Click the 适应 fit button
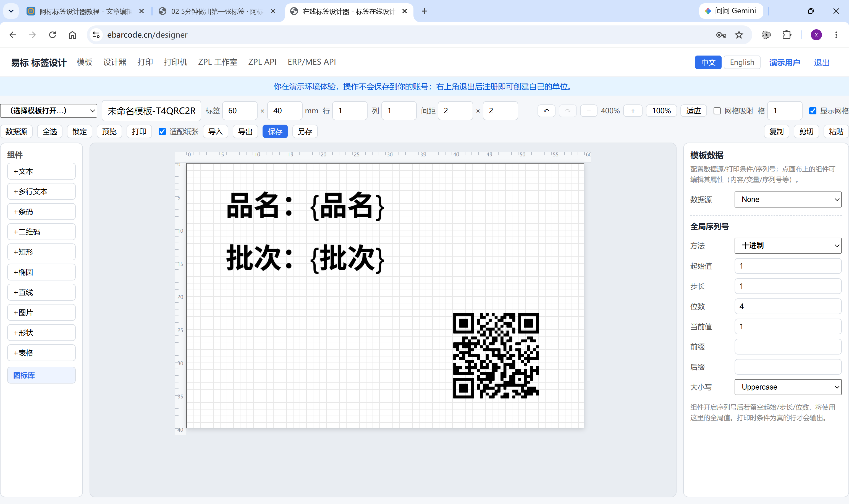The height and width of the screenshot is (504, 849). point(693,111)
